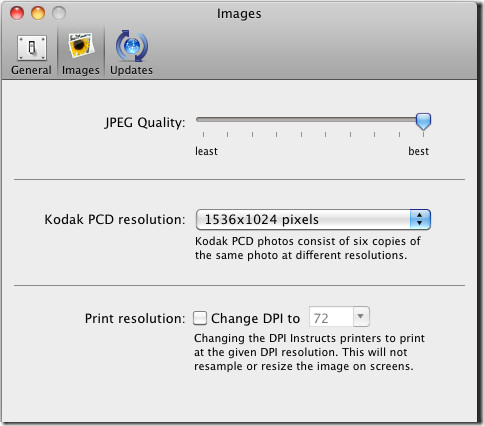Click the 'Change DPI to' checkbox label
Image resolution: width=484 pixels, height=426 pixels.
[x=255, y=318]
